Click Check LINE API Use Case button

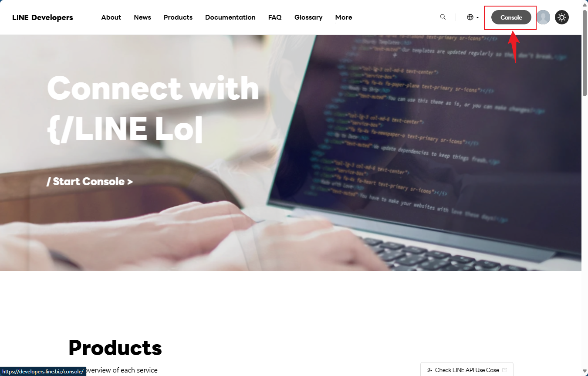(x=467, y=369)
